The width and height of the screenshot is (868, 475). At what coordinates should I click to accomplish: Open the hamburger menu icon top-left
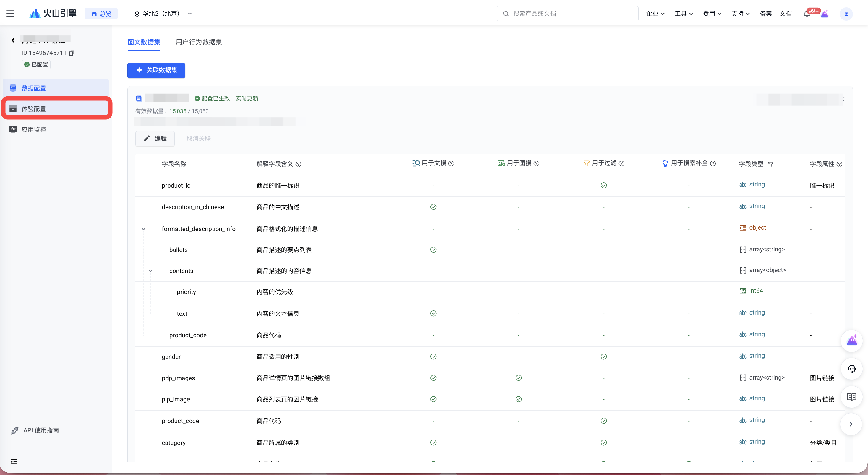tap(10, 14)
